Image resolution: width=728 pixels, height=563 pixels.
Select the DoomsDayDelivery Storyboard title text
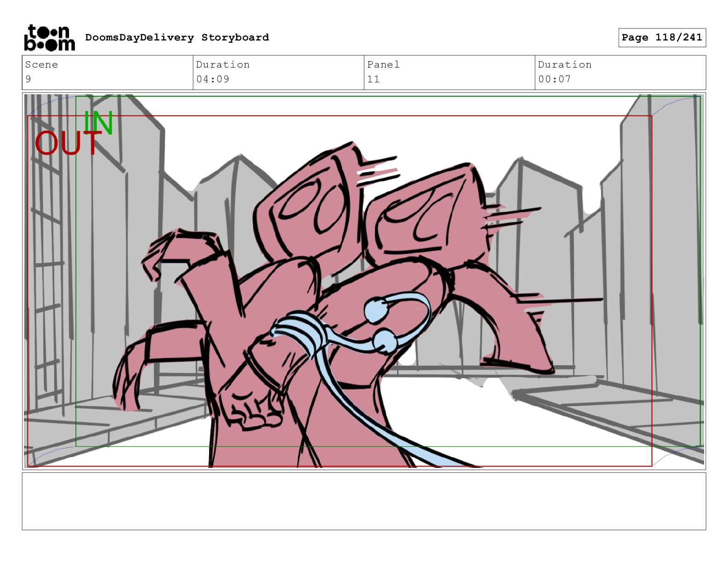[x=177, y=38]
